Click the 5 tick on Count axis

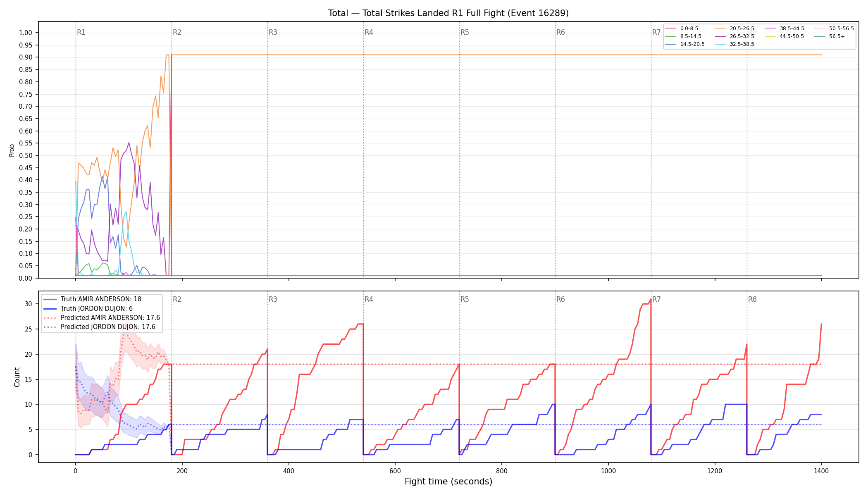point(30,430)
